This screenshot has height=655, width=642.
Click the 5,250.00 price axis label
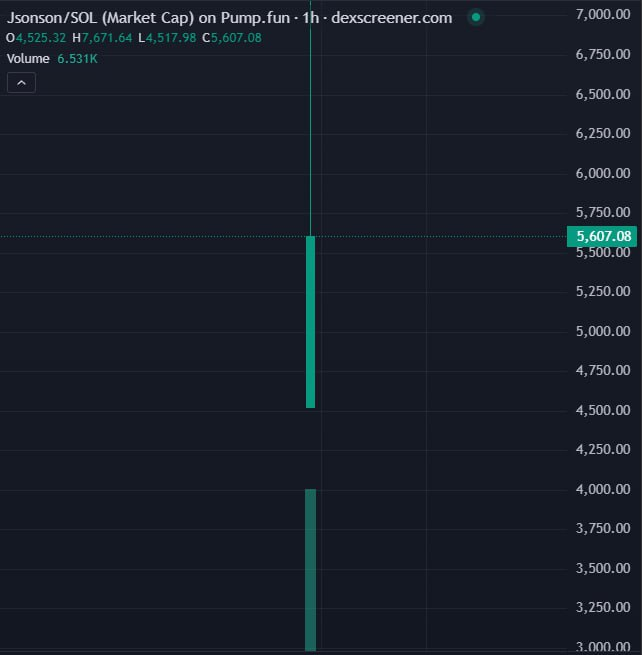point(603,291)
